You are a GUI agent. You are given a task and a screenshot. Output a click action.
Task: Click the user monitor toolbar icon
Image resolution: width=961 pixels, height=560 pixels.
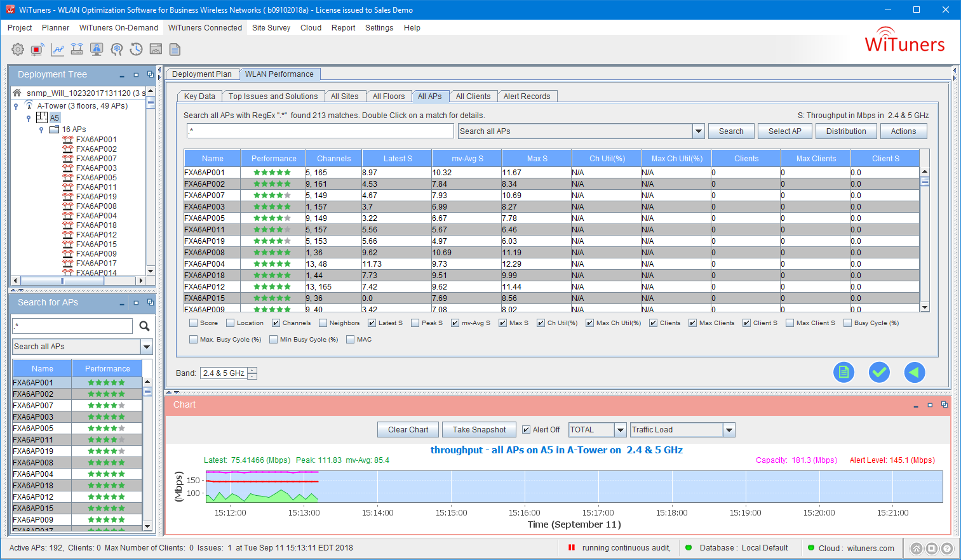97,50
